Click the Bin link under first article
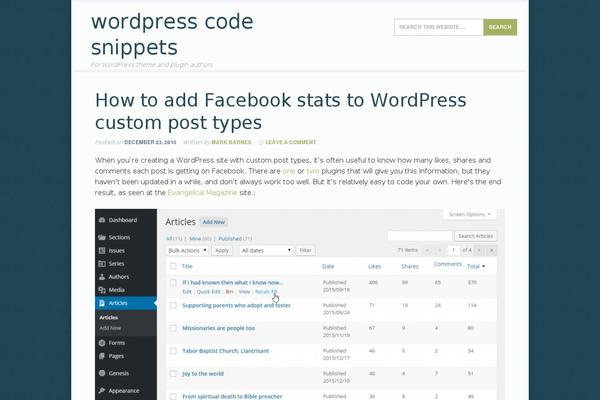600x400 pixels. (x=229, y=292)
